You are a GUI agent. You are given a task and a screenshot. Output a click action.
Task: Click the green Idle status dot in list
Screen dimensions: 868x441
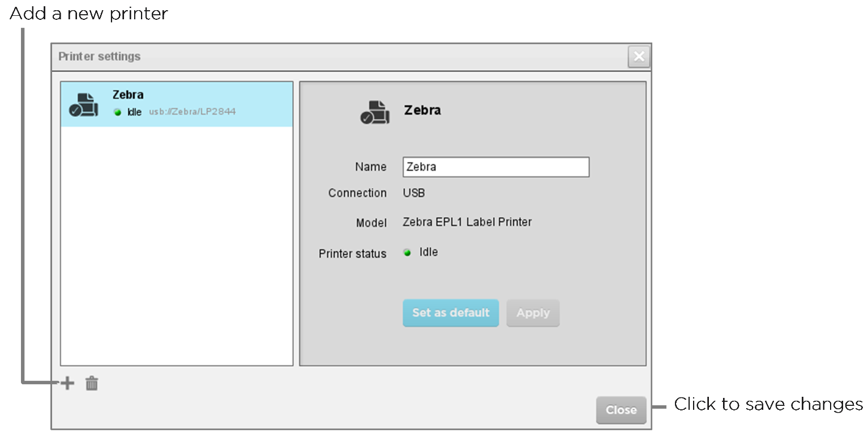pos(117,112)
